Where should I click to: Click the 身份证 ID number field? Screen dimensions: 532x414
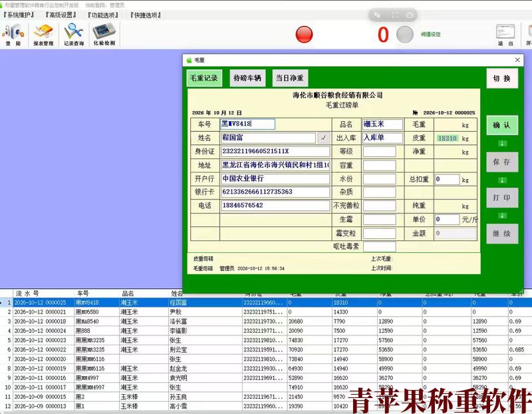coord(275,152)
